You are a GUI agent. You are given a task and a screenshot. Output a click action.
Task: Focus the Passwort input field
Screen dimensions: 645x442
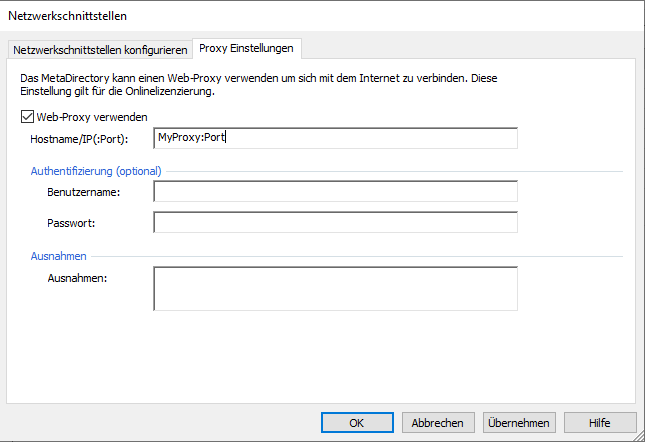tap(335, 222)
